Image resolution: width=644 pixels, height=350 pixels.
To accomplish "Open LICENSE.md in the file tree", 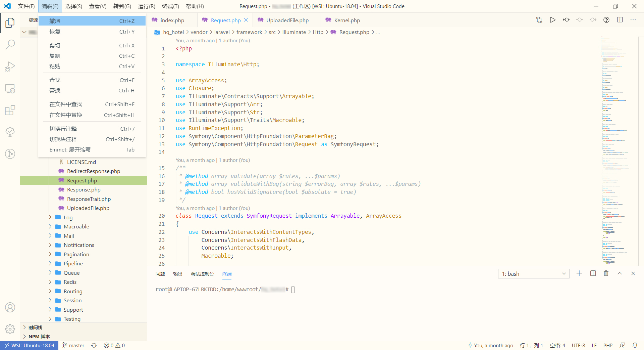I will tap(84, 162).
